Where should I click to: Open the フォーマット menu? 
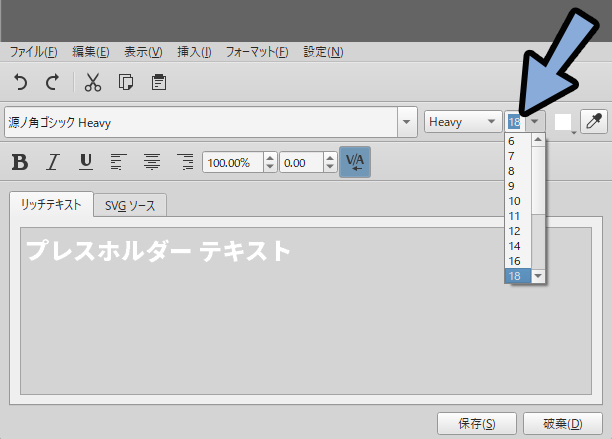click(x=256, y=52)
